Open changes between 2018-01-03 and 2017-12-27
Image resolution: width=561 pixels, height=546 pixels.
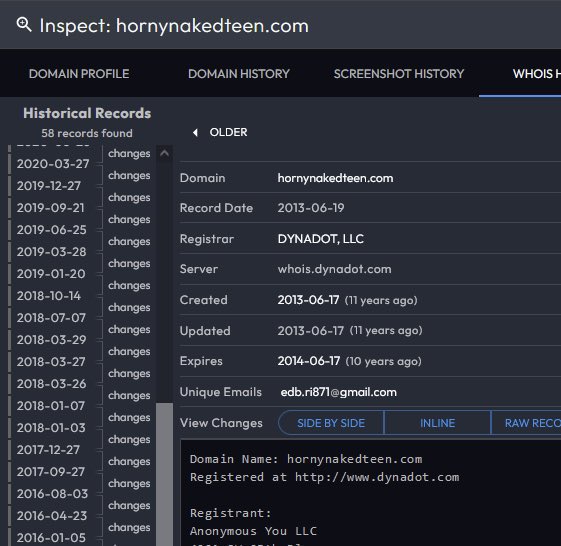pyautogui.click(x=129, y=439)
